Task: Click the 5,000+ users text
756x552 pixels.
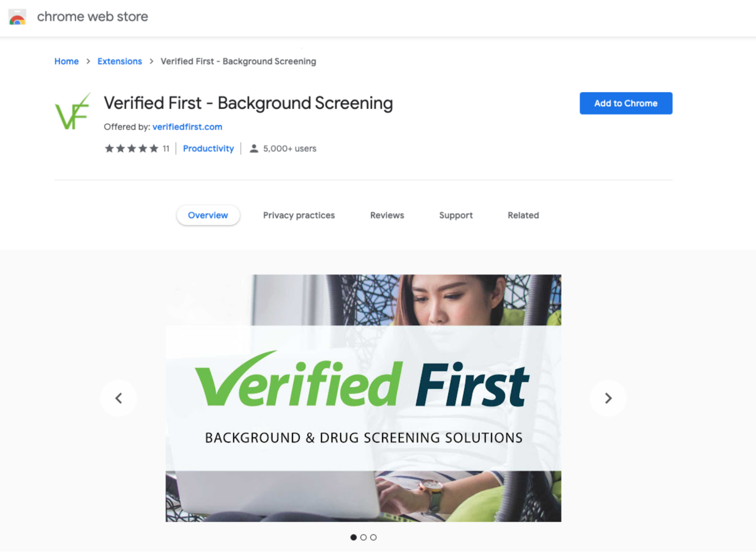Action: pos(290,149)
